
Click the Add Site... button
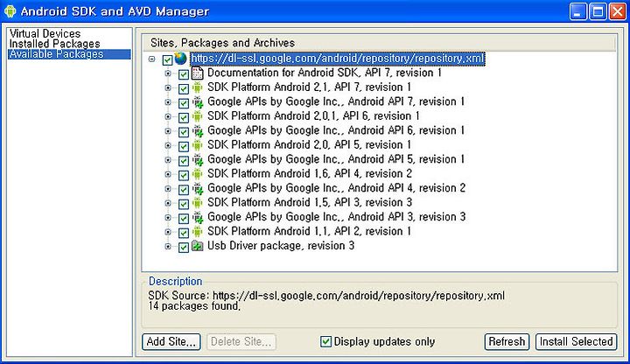tap(171, 341)
